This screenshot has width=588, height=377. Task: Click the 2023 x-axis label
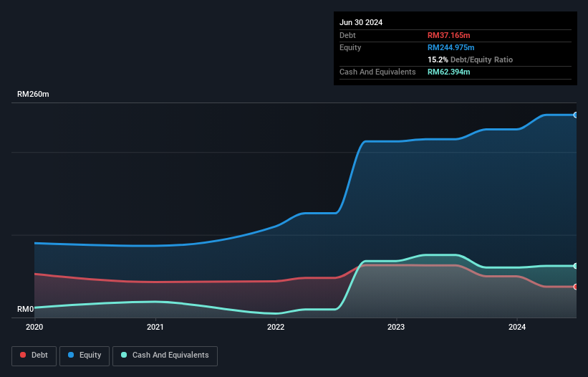[396, 327]
